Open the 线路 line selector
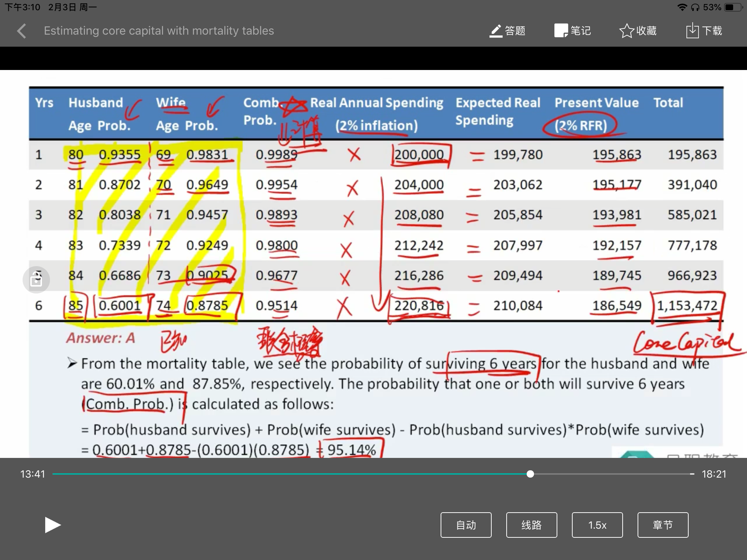The width and height of the screenshot is (747, 560). coord(532,525)
